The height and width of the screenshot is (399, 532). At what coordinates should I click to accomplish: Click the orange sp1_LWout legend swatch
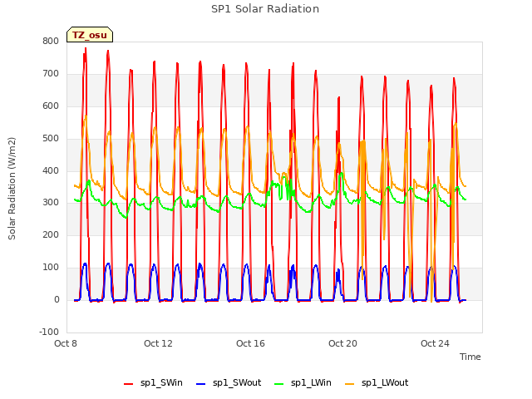(349, 384)
